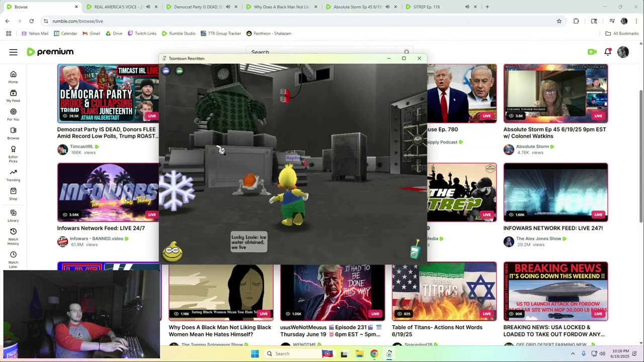Open the Pantheon - Shalazam bookmark
Image resolution: width=644 pixels, height=362 pixels.
click(269, 33)
